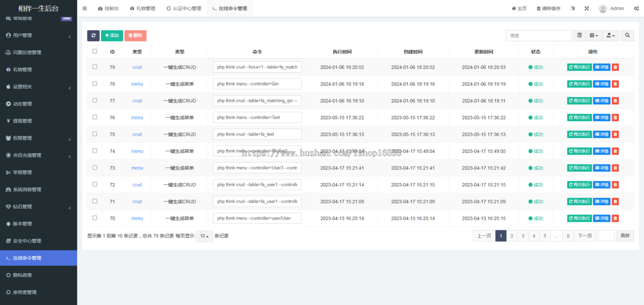
Task: Click the Admin avatar picture
Action: pyautogui.click(x=603, y=9)
